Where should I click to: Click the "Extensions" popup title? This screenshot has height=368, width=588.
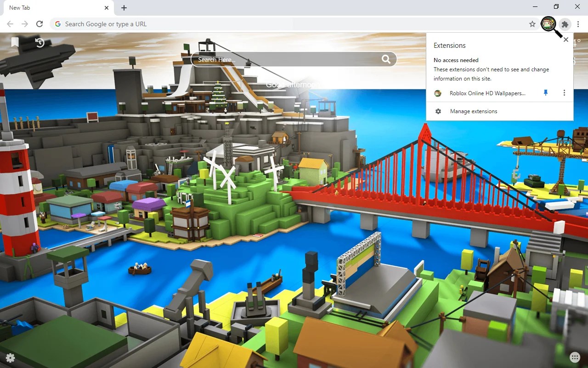(450, 46)
